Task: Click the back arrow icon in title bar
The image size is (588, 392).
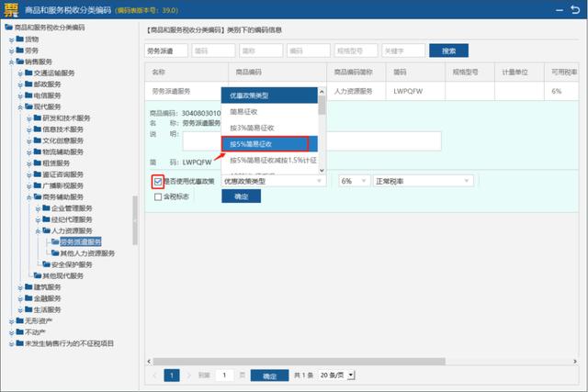Action: [x=575, y=9]
